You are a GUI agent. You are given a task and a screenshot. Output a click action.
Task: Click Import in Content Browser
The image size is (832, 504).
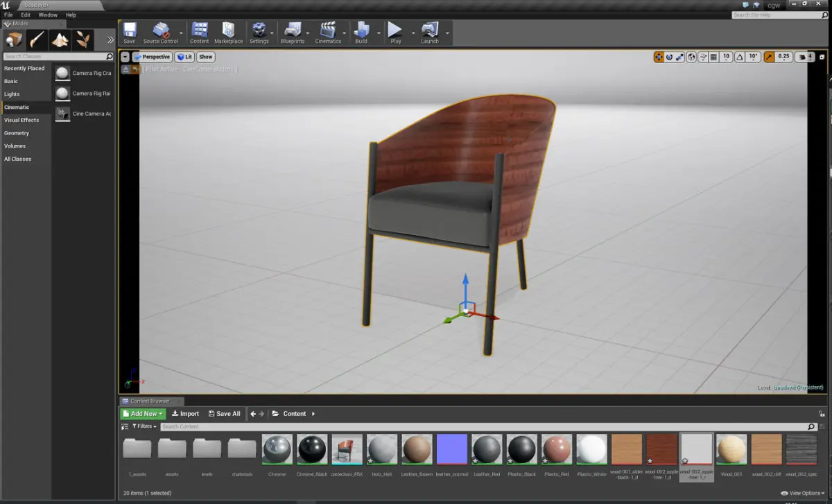click(185, 414)
